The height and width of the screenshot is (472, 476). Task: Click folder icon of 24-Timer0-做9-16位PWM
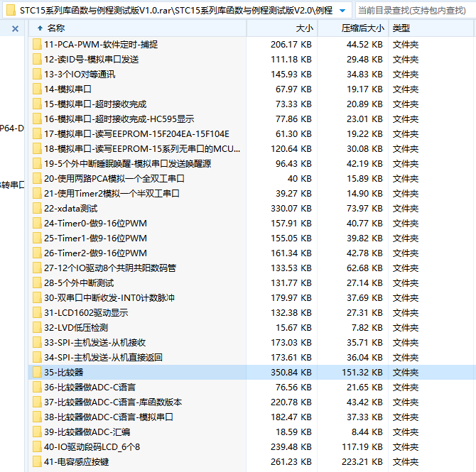click(37, 224)
